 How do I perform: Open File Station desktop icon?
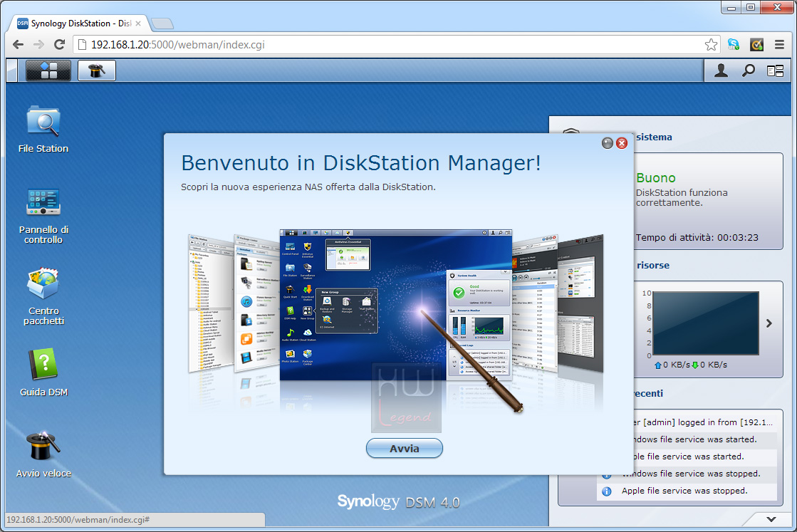43,129
